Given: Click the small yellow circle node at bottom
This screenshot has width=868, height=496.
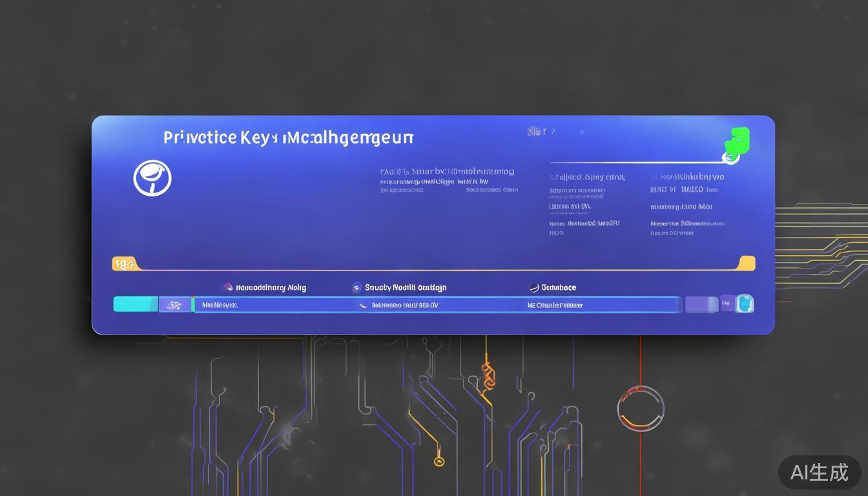Looking at the screenshot, I should [x=439, y=461].
